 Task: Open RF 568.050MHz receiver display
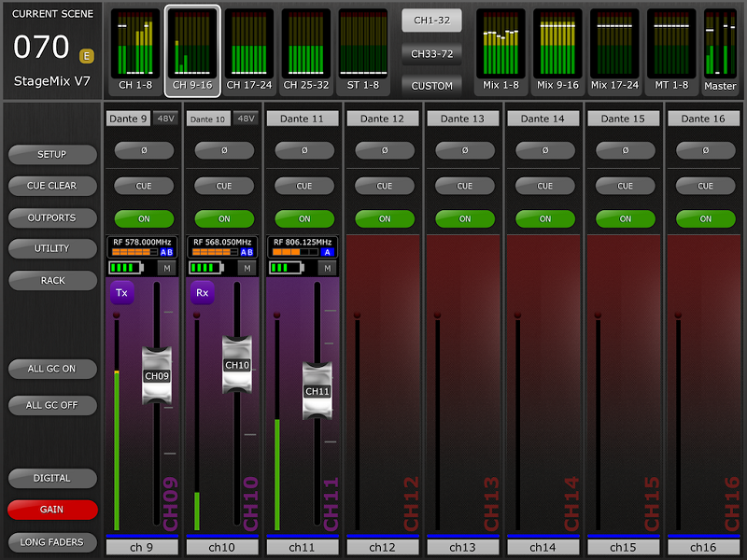click(222, 247)
